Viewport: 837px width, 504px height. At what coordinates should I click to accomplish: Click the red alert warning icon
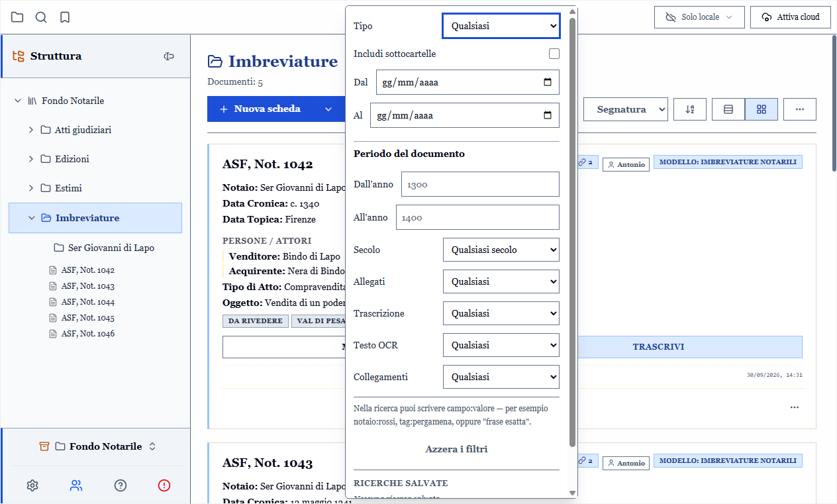[164, 485]
